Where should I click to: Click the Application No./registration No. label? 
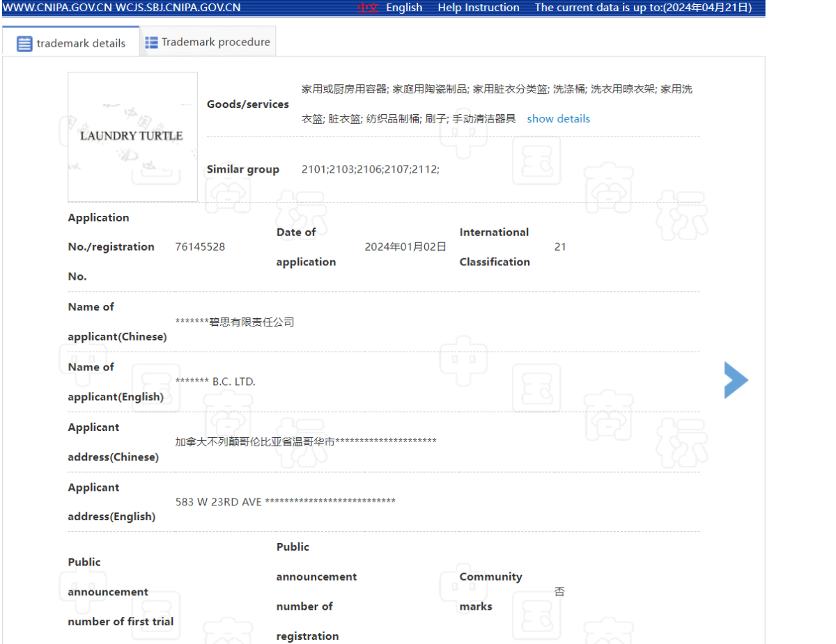tap(111, 246)
